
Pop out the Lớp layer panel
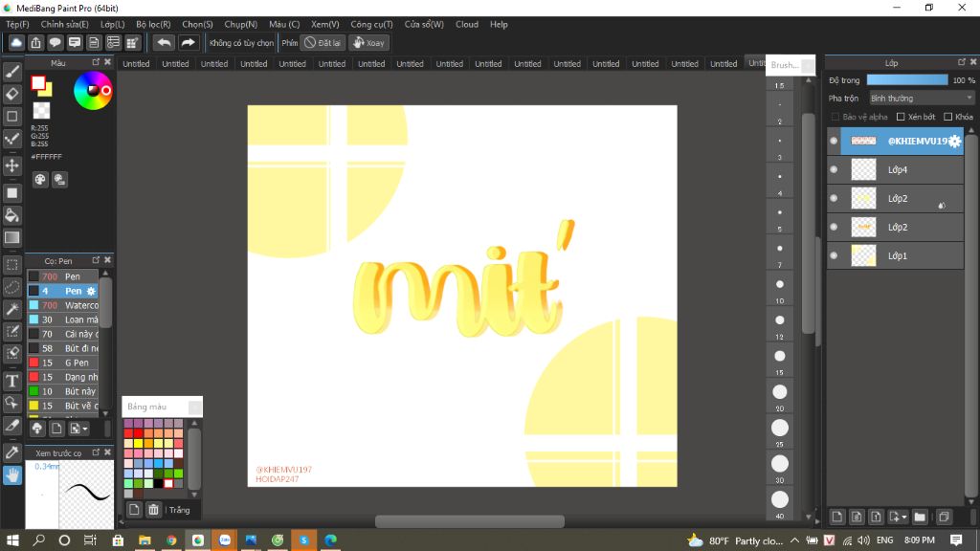coord(961,62)
